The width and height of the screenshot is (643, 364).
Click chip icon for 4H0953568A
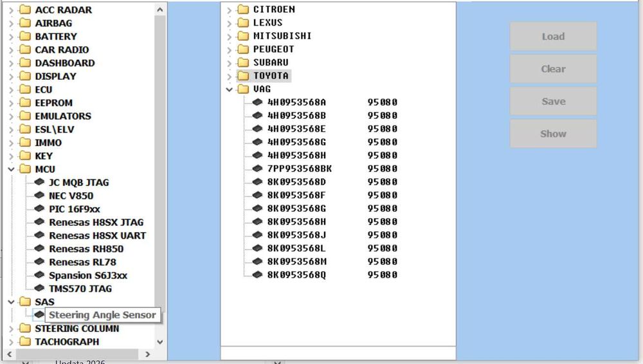[257, 102]
